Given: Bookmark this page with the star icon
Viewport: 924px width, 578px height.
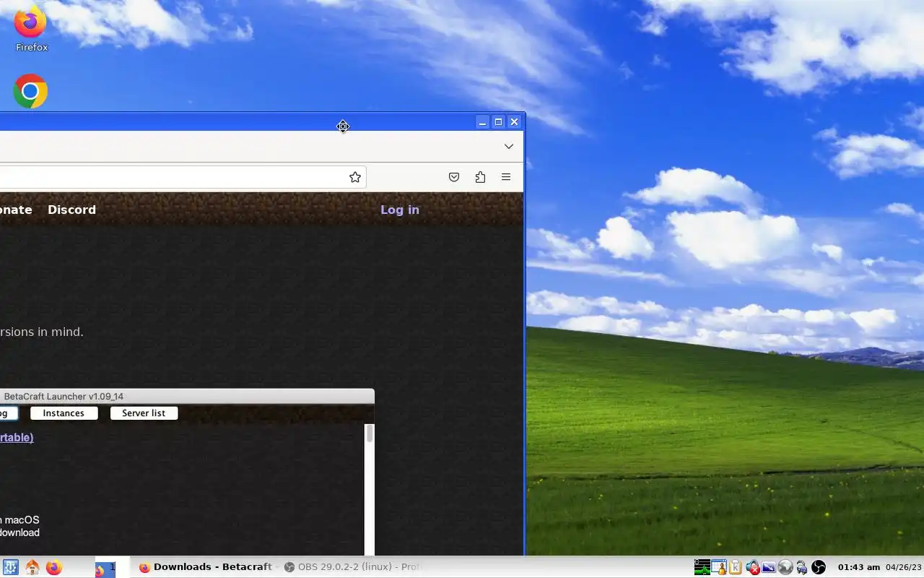Looking at the screenshot, I should [355, 177].
